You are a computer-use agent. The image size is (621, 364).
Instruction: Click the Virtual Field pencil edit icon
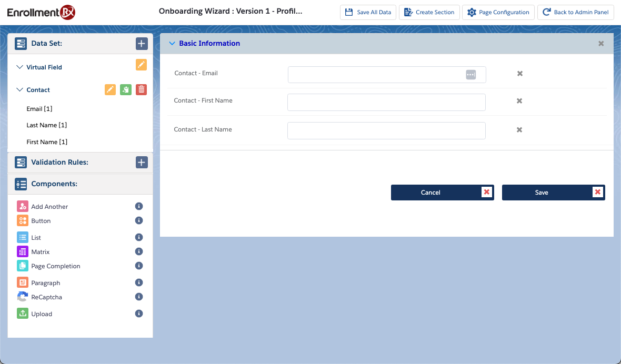pos(141,65)
